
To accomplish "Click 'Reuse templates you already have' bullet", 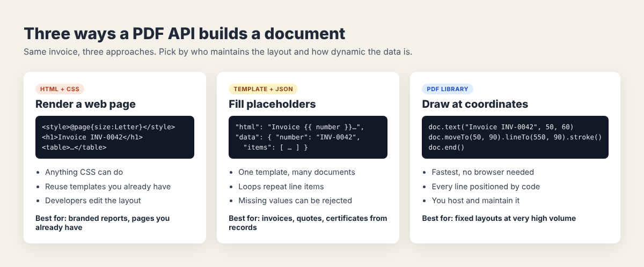I will 108,187.
